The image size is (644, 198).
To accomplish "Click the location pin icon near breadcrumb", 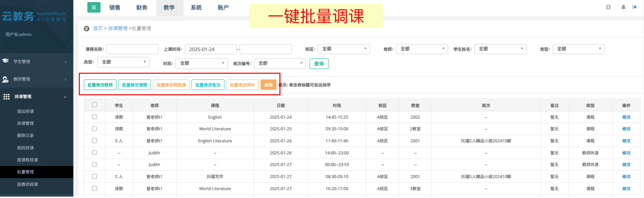I will pyautogui.click(x=86, y=29).
